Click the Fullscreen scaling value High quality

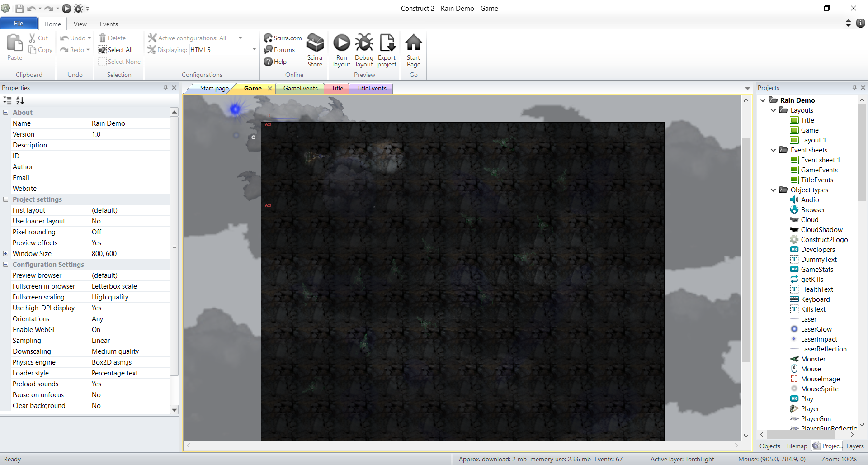[x=130, y=297]
